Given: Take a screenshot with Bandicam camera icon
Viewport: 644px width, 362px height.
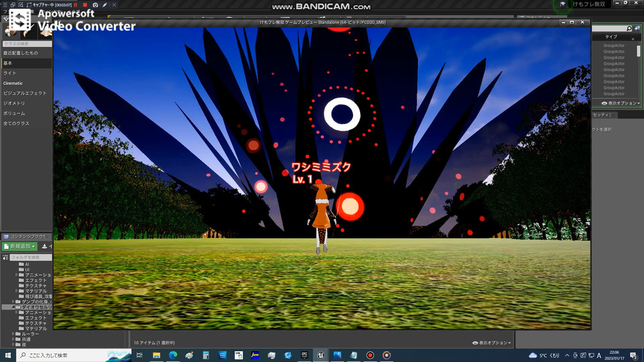Looking at the screenshot, I should point(95,5).
